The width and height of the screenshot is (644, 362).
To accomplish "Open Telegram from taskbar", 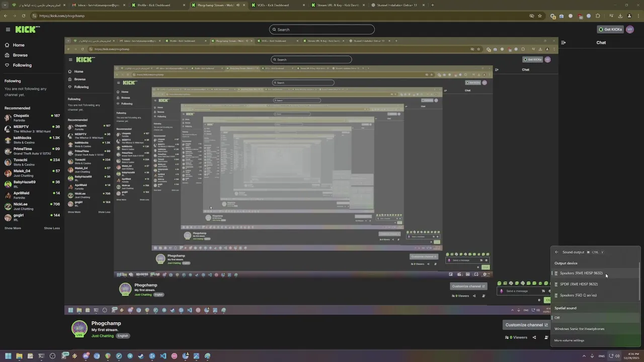I will pyautogui.click(x=130, y=356).
